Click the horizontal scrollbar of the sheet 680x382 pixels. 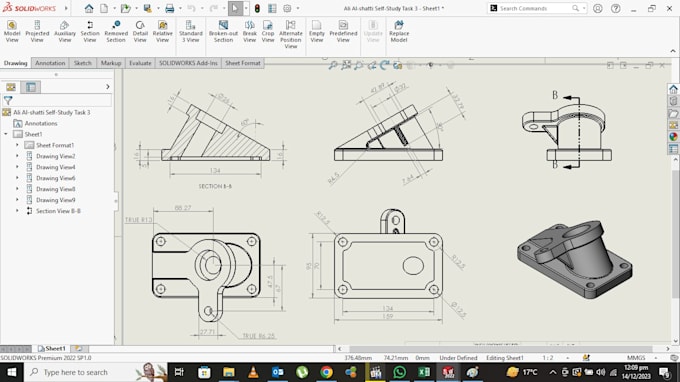coord(501,349)
